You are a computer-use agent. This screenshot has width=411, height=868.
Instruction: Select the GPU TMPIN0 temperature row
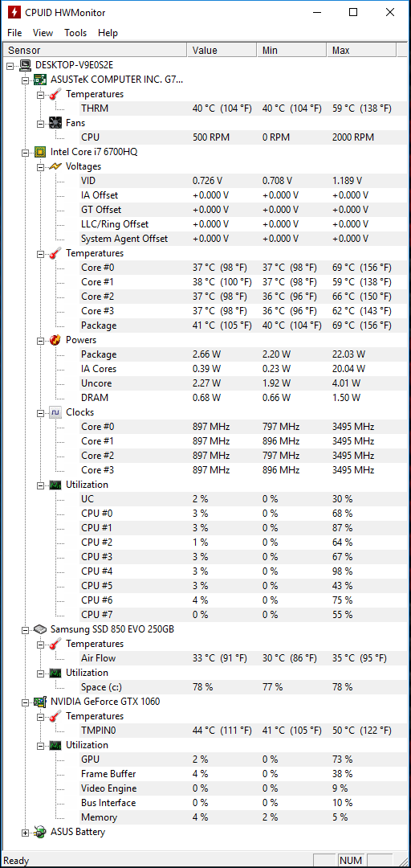click(x=236, y=731)
